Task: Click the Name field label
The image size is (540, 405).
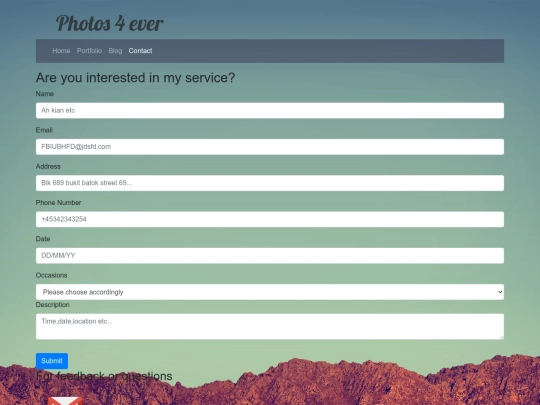Action: pos(45,94)
